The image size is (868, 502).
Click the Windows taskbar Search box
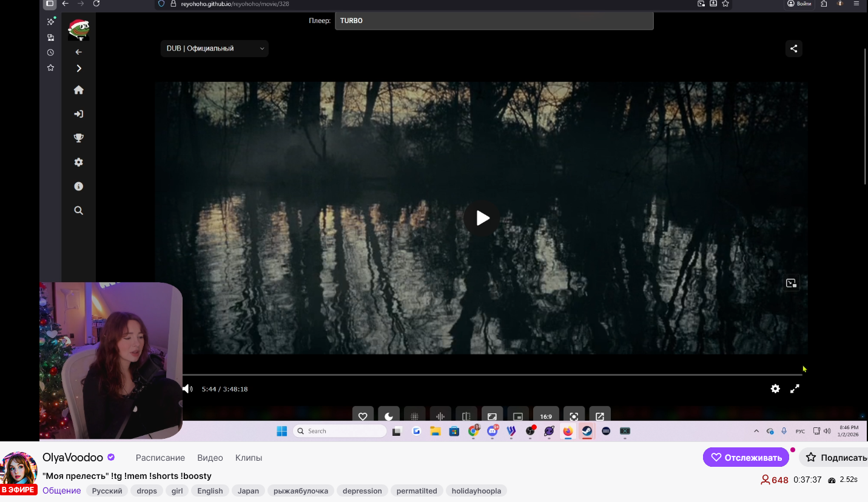click(340, 431)
